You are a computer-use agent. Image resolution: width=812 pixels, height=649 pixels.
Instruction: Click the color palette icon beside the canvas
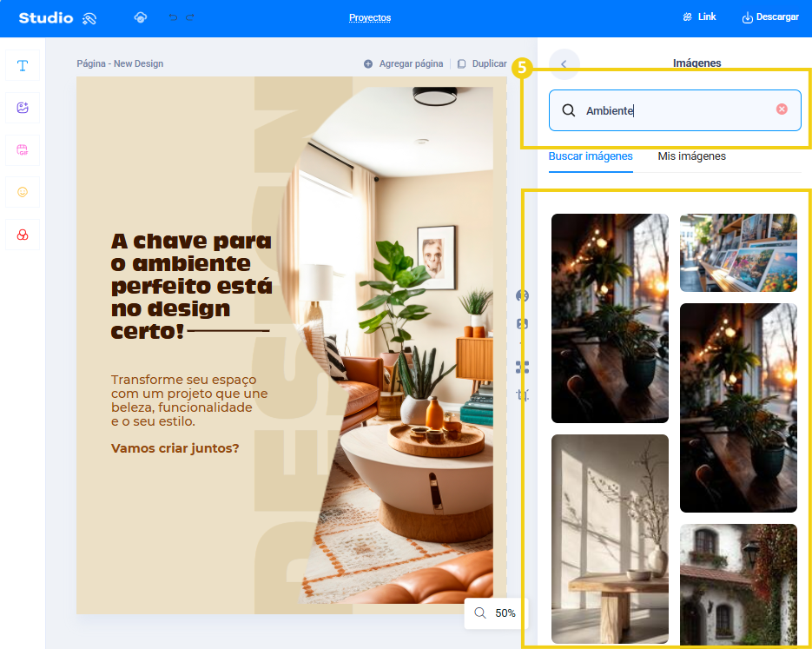(522, 295)
